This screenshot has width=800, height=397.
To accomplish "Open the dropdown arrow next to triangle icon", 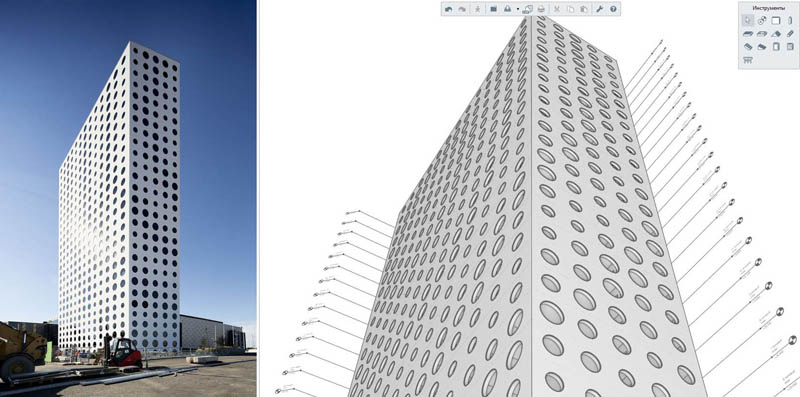I will 518,9.
